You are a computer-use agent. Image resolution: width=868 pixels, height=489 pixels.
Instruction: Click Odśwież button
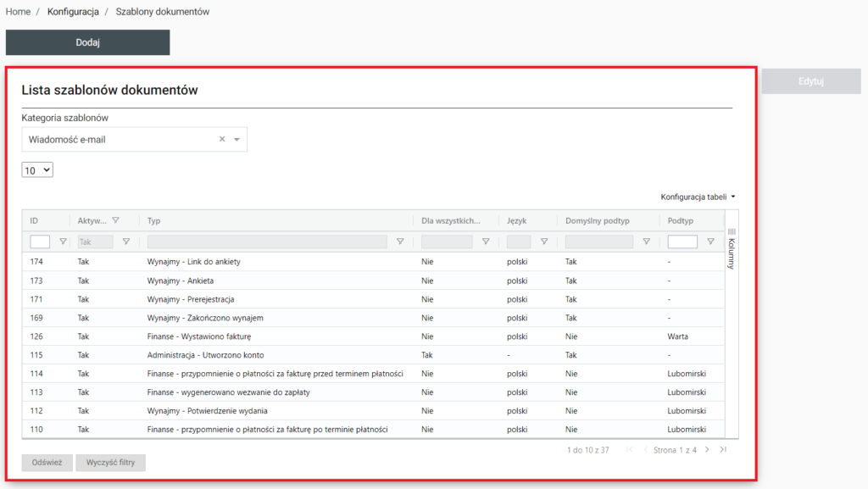(x=47, y=463)
